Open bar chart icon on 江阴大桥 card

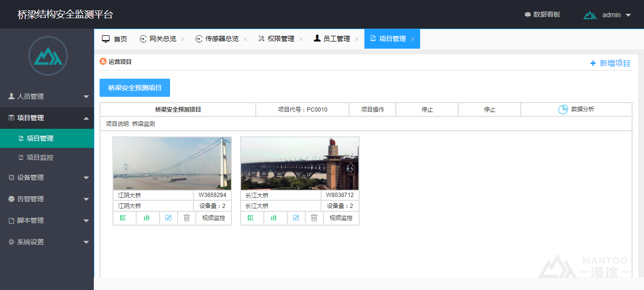point(147,218)
